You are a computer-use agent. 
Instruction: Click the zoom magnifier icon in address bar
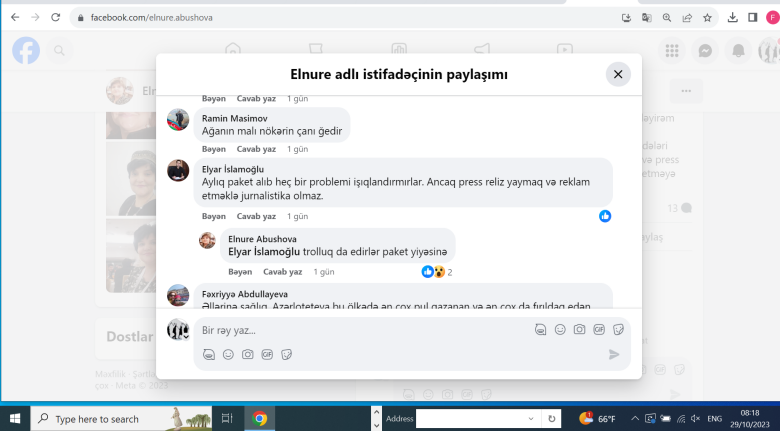point(667,18)
